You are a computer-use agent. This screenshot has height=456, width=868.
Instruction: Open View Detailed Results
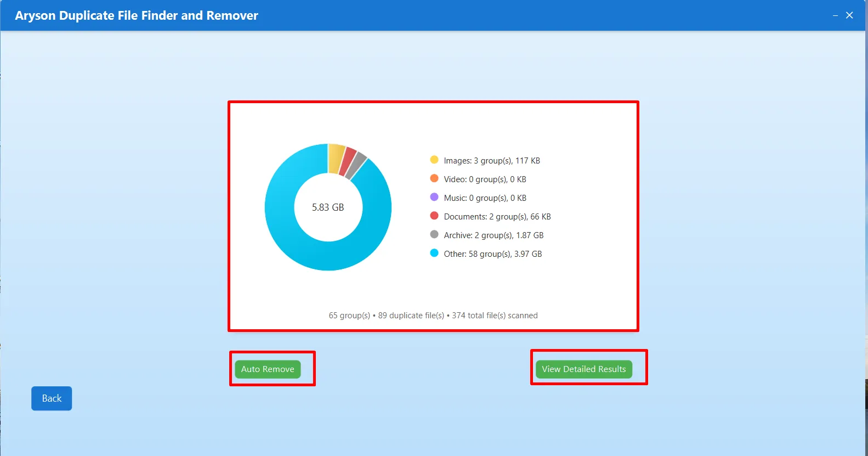click(x=584, y=369)
